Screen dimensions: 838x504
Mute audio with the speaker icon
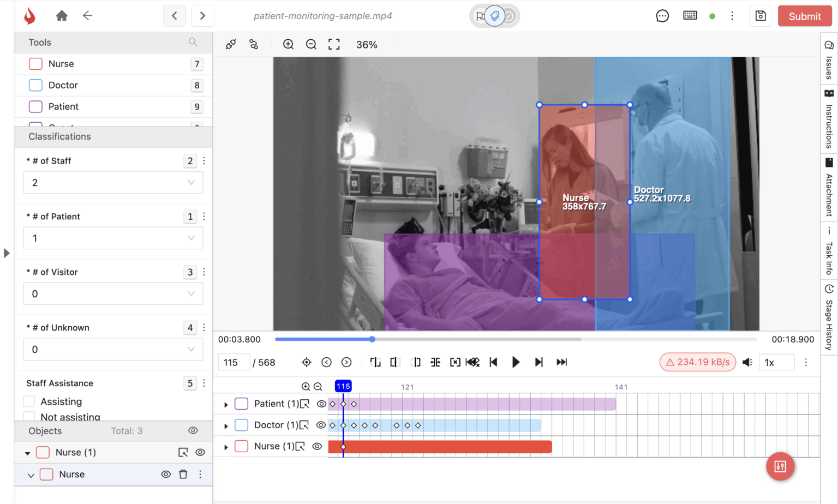[x=747, y=362]
